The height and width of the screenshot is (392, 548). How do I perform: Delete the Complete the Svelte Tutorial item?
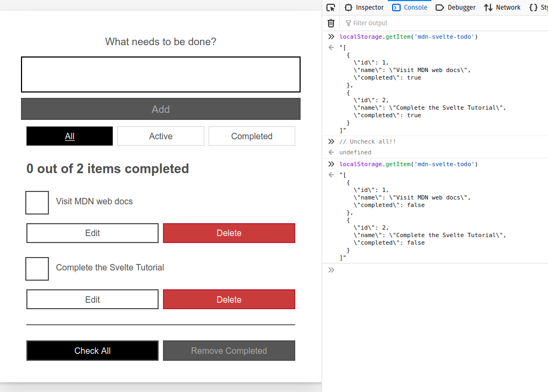coord(229,300)
